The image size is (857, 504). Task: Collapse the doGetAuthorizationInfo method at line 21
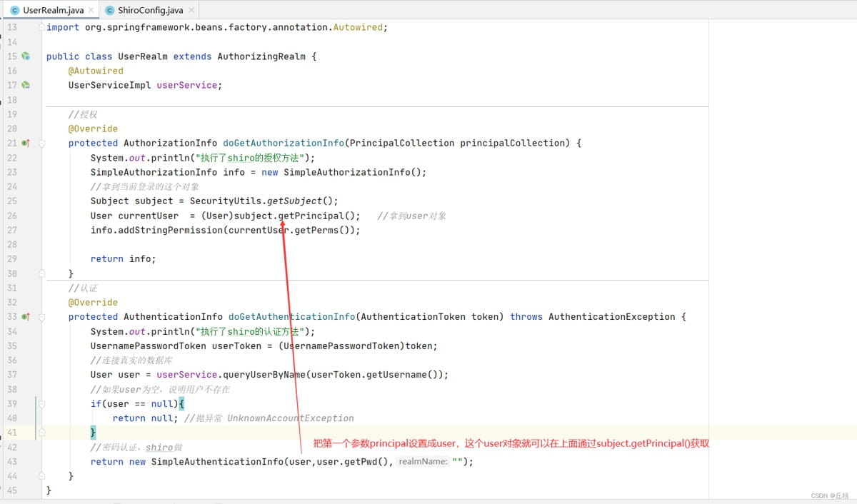41,143
